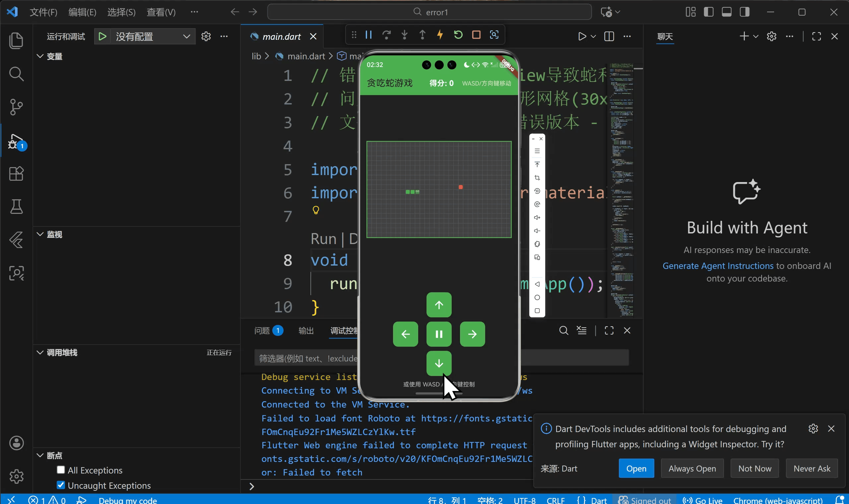Click Open on the Dart DevTools notification
This screenshot has width=849, height=504.
click(x=636, y=468)
